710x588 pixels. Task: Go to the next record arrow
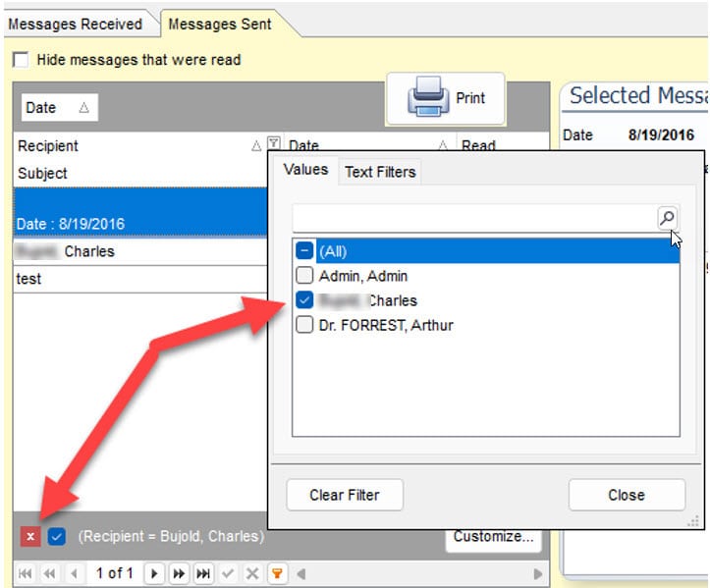pyautogui.click(x=154, y=573)
